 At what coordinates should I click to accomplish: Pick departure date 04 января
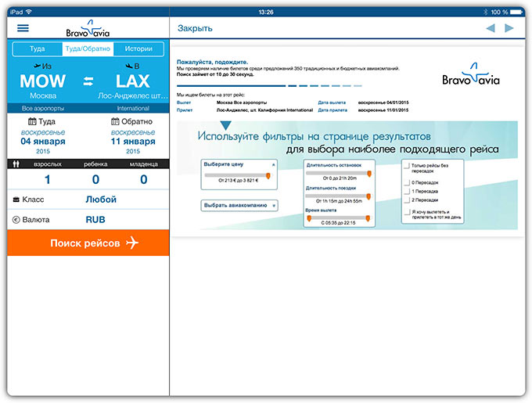(43, 142)
